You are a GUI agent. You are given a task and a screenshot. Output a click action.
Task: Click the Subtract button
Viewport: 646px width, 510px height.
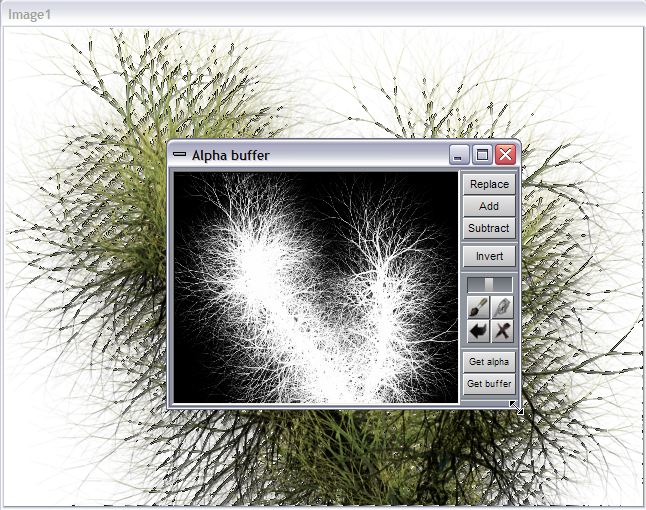[x=489, y=228]
